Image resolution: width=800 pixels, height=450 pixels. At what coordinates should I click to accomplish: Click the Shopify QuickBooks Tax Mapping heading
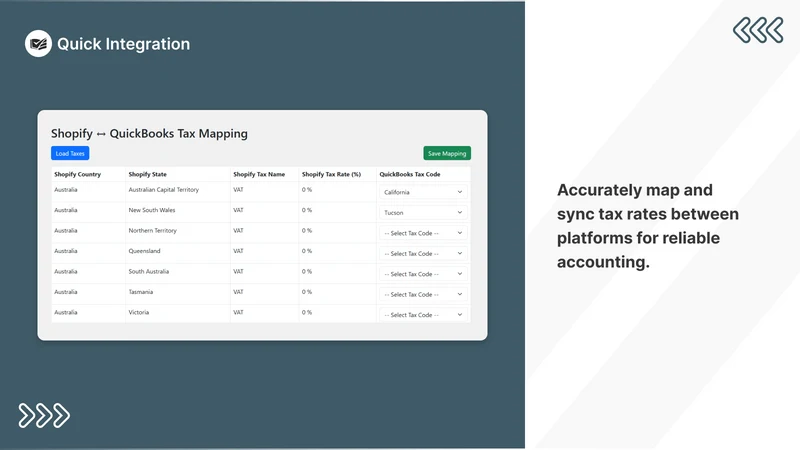click(x=149, y=134)
